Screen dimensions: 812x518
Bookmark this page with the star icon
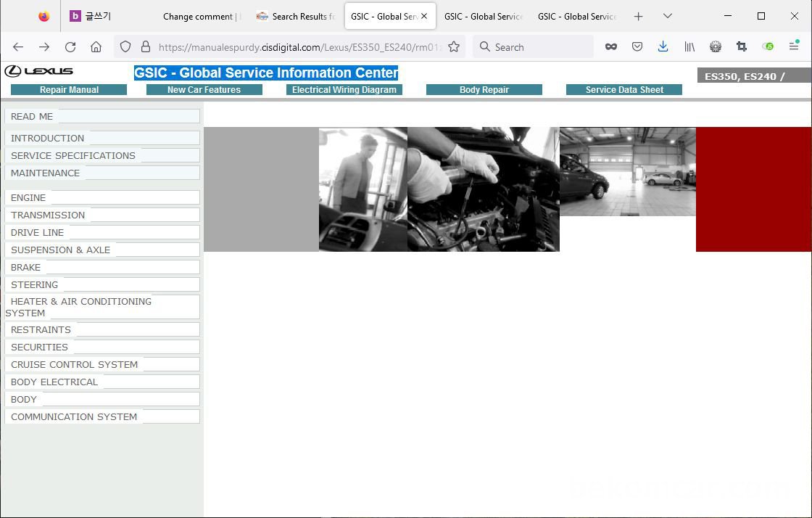coord(454,46)
